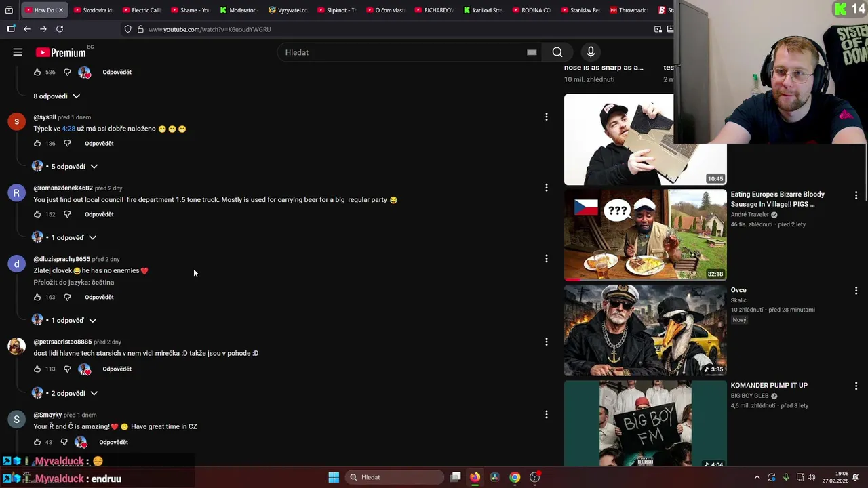Switch to the Moderator Kick browser tab

click(x=238, y=10)
